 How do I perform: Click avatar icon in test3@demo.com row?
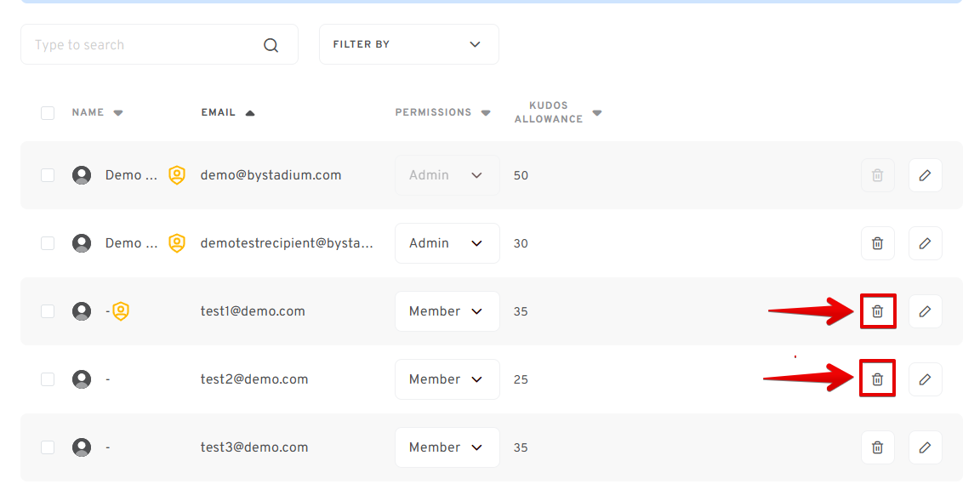82,447
